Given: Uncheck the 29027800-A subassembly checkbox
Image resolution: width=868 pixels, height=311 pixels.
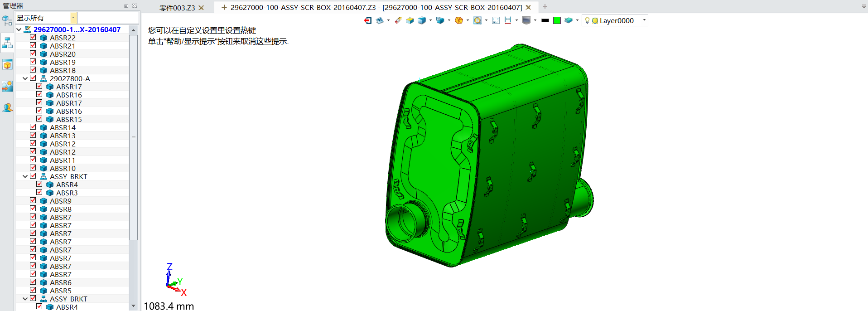Looking at the screenshot, I should pyautogui.click(x=33, y=78).
